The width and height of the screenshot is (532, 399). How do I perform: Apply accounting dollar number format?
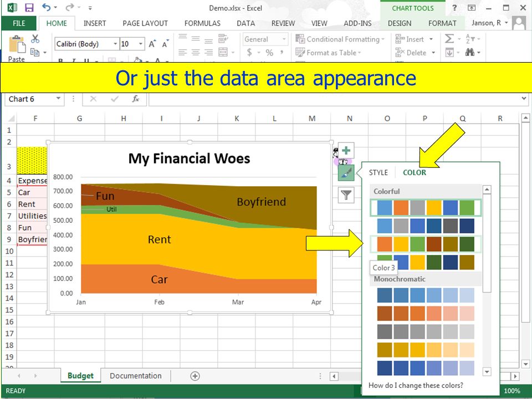tap(249, 52)
